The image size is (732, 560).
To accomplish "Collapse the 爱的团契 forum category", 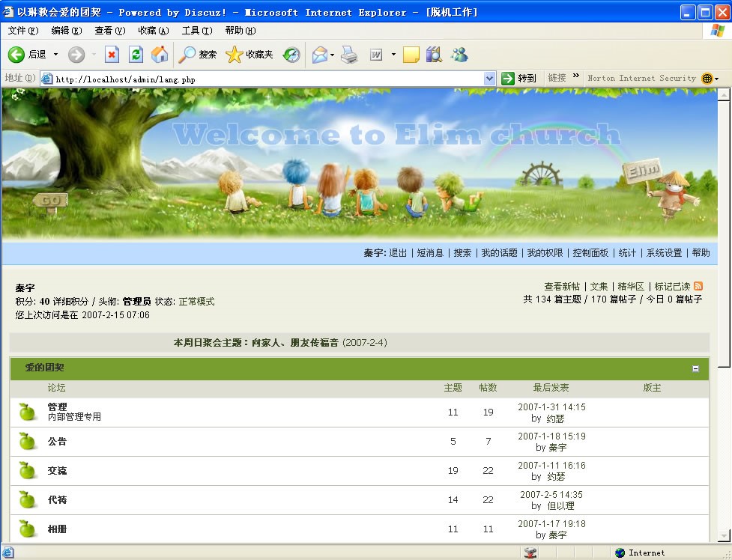I will [695, 369].
